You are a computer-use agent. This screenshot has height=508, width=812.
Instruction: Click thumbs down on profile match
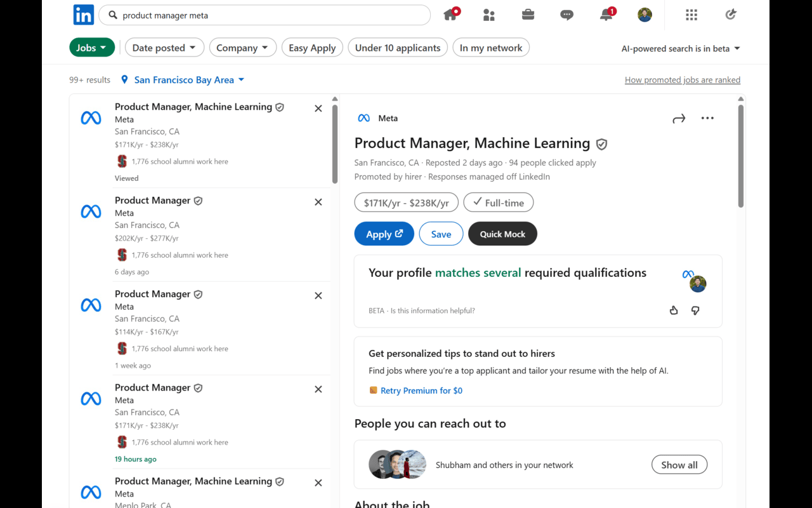pyautogui.click(x=695, y=311)
